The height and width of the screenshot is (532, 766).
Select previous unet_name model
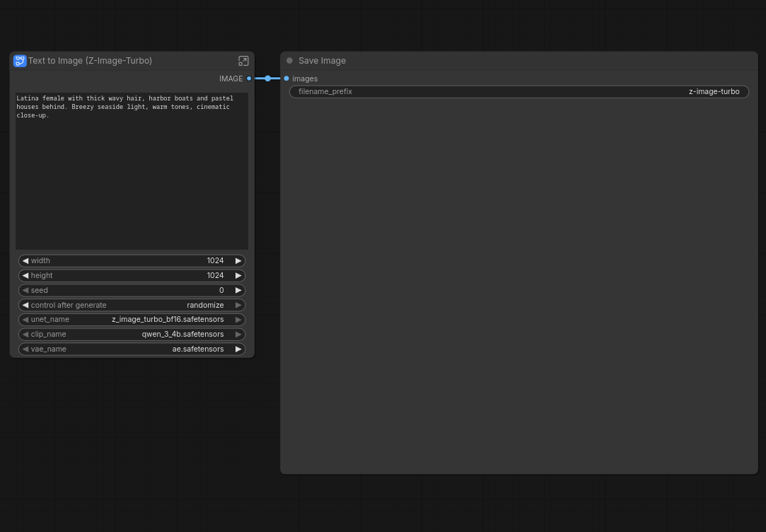coord(25,320)
